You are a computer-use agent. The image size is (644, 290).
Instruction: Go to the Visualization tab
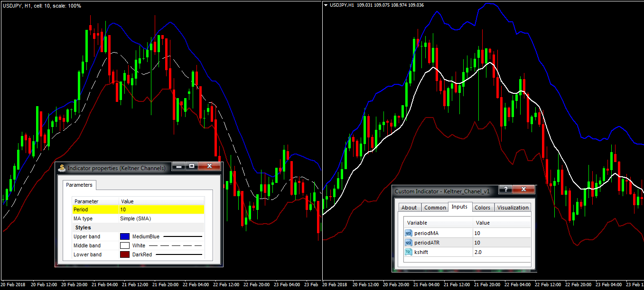coord(513,208)
